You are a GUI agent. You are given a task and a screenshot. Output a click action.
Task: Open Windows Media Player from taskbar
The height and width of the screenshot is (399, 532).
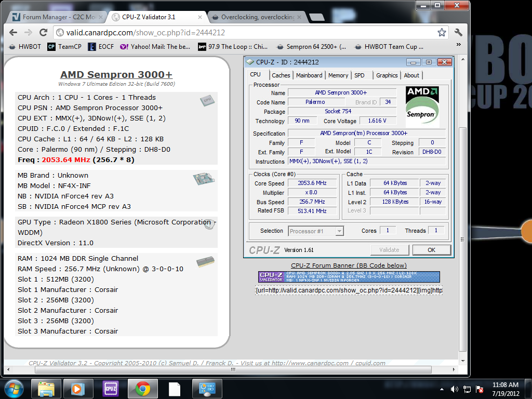(x=78, y=389)
